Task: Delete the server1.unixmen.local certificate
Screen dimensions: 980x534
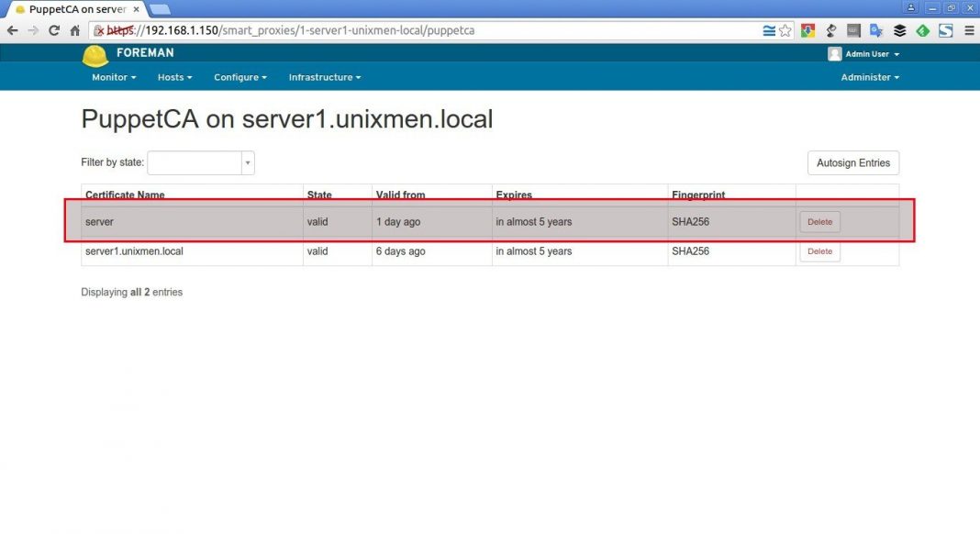Action: point(819,251)
